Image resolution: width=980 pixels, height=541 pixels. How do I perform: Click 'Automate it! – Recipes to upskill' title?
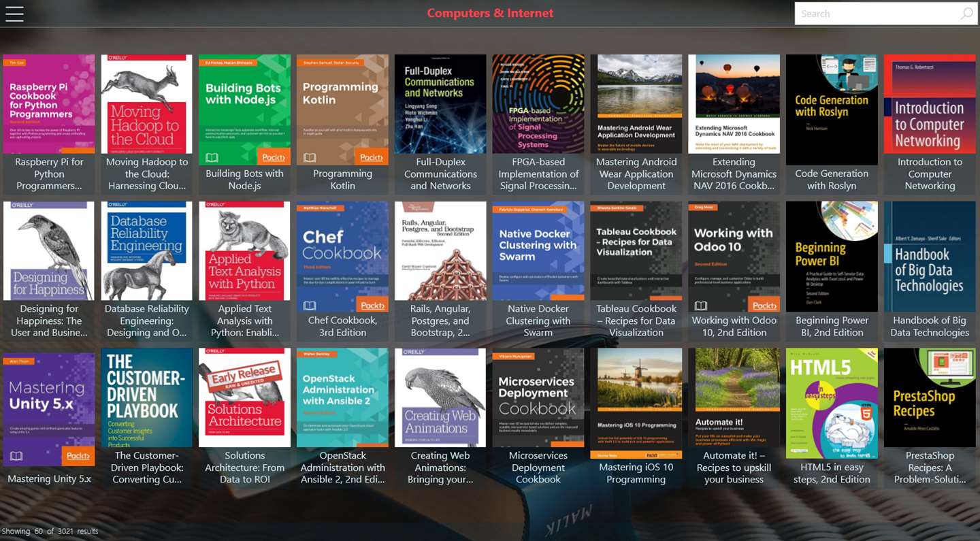[734, 468]
